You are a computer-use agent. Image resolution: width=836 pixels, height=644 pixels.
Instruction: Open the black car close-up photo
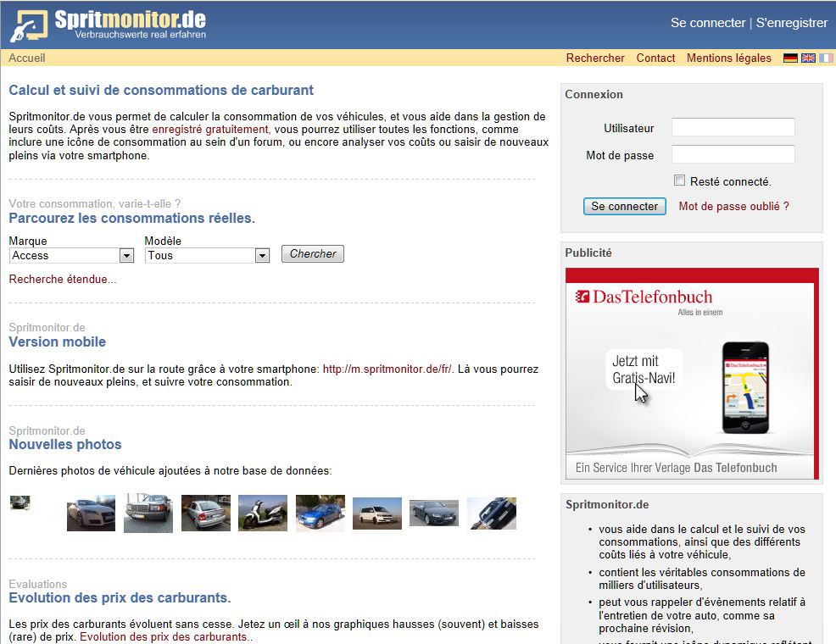point(492,513)
